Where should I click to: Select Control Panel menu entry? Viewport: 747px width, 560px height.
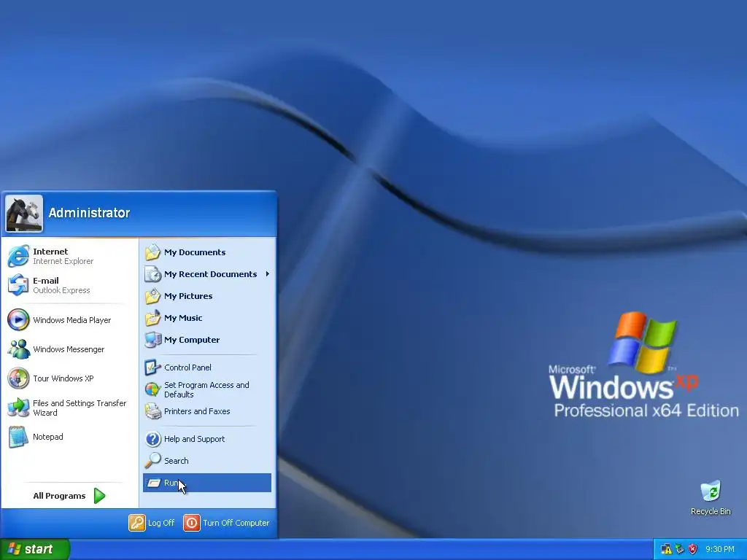pos(207,367)
